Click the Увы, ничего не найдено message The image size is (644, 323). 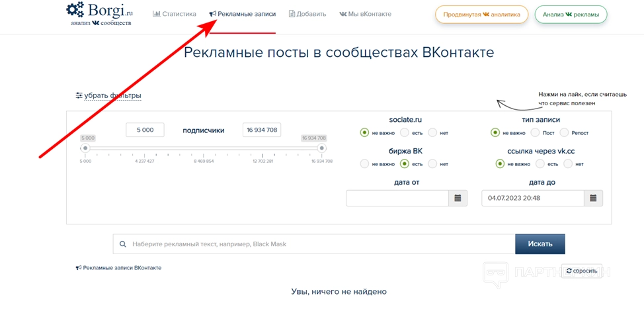339,292
